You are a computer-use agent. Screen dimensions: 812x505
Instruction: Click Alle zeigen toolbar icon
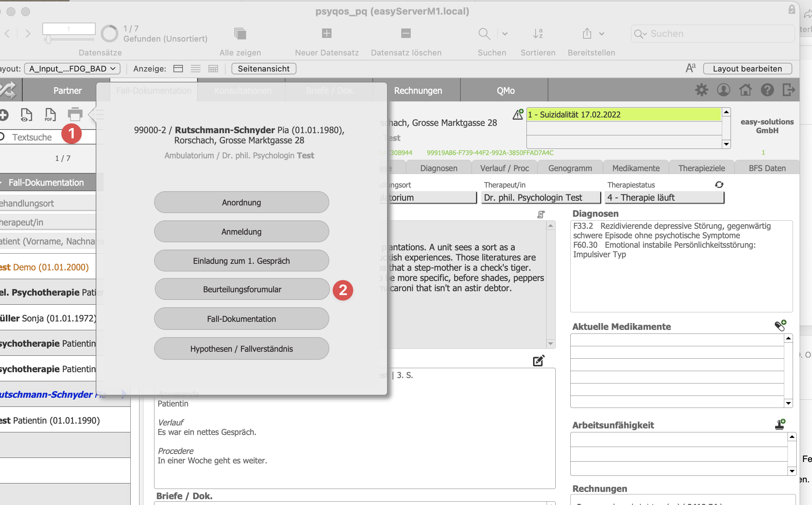pos(240,34)
